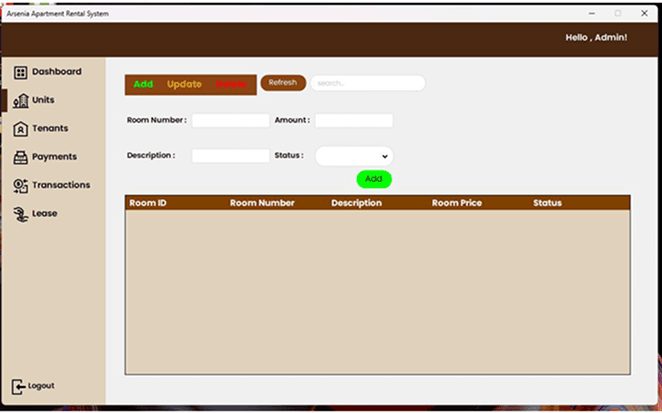Click the Room ID column header

(x=148, y=203)
